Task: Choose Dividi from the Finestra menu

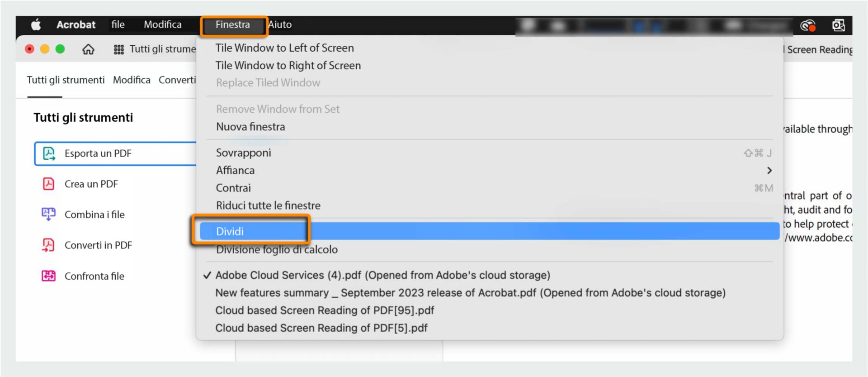Action: [x=490, y=231]
